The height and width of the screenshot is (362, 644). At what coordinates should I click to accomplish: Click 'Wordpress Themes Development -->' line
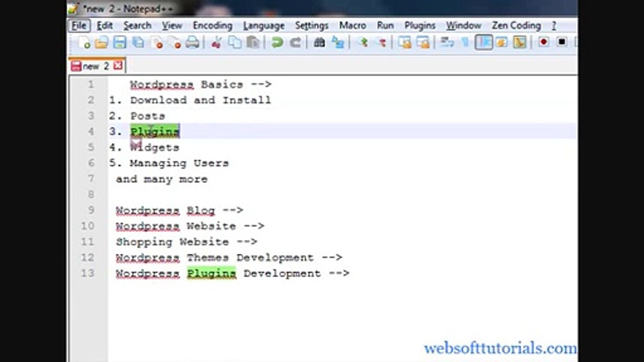click(229, 257)
